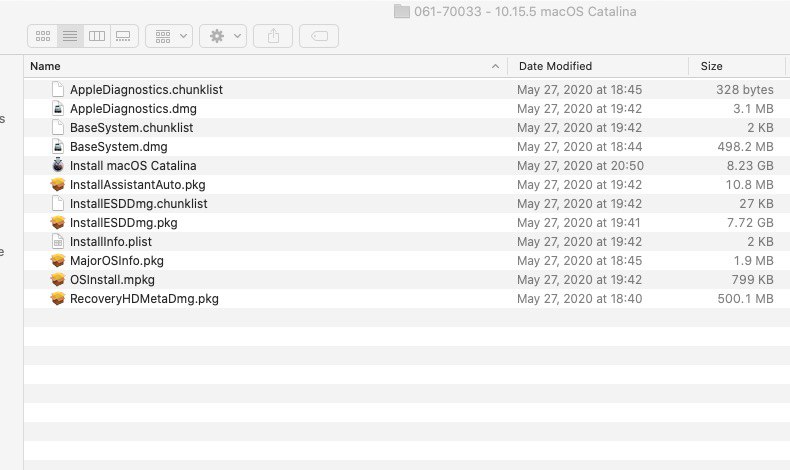The image size is (790, 470).
Task: Select the MajorOSInfo.pkg file name
Action: point(117,261)
